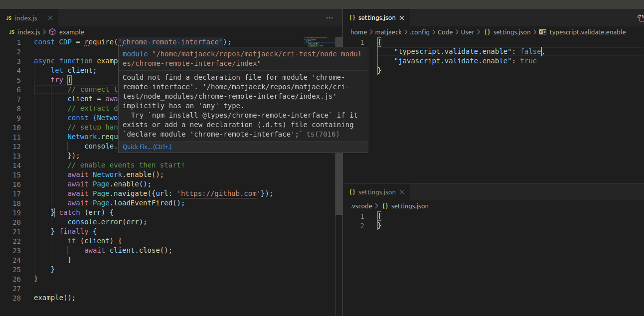Click the braces icon on lower settings.json tab
Screen dimensions: 644x316
[x=352, y=192]
